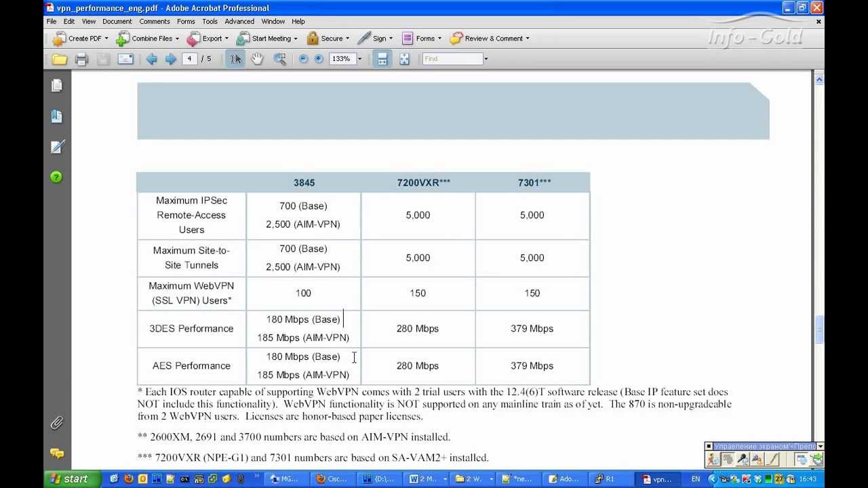Click the 379 Mbps cell in 3DES row
The image size is (868, 488).
532,329
